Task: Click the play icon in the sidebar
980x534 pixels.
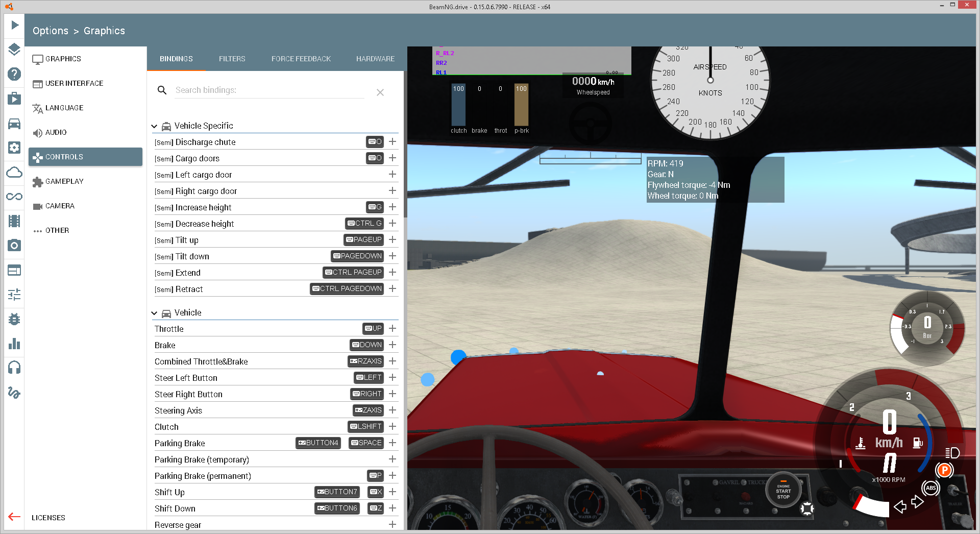Action: (x=14, y=25)
